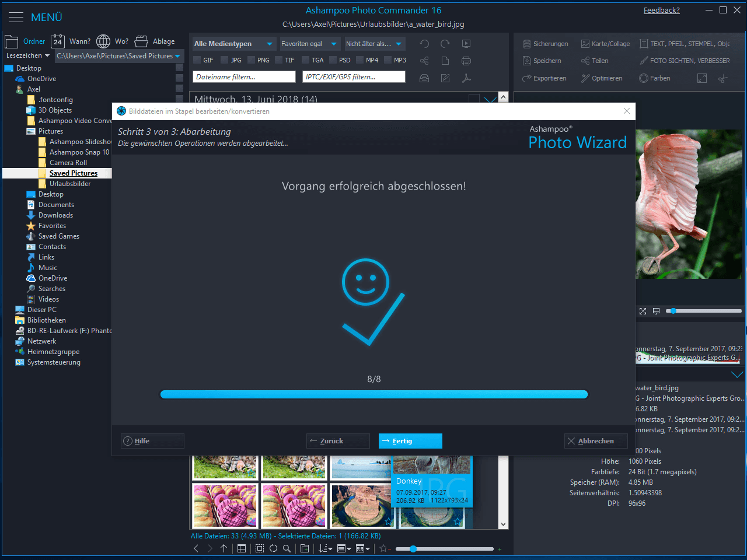Open the Nicht älter als dropdown
Screen dimensions: 747x560
pos(374,44)
